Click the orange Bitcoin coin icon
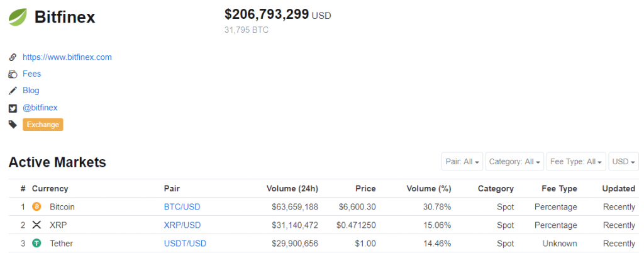The width and height of the screenshot is (644, 253). point(36,206)
